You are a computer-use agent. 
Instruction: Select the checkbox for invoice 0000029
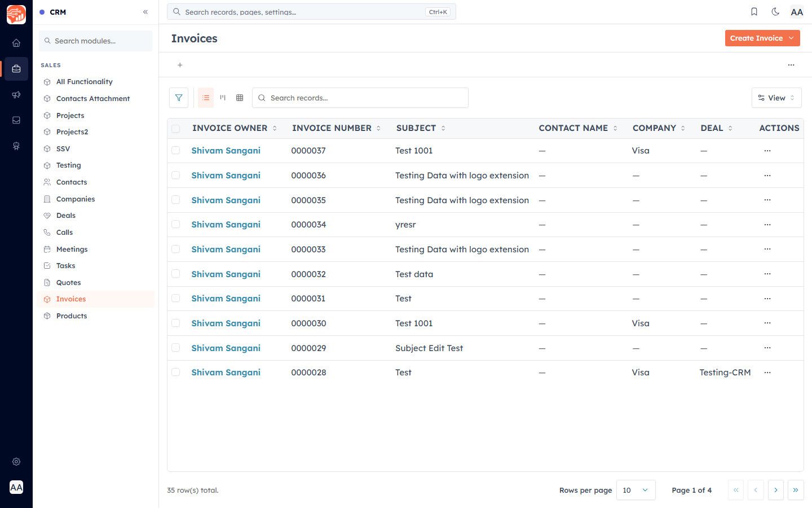[x=176, y=348]
